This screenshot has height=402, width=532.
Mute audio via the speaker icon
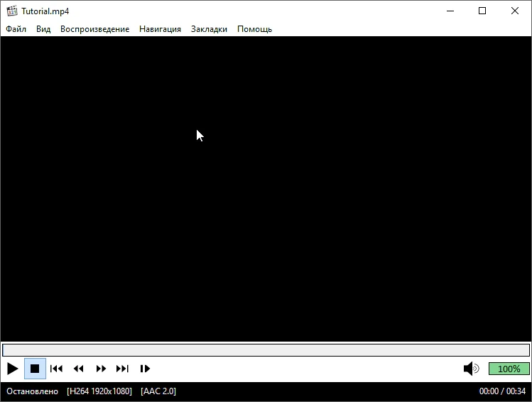[x=471, y=369]
